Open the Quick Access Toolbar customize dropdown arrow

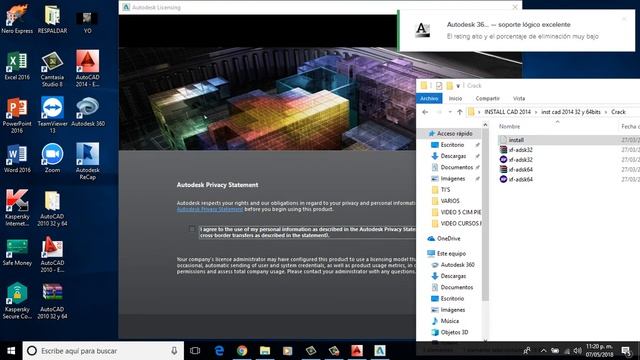(x=458, y=86)
